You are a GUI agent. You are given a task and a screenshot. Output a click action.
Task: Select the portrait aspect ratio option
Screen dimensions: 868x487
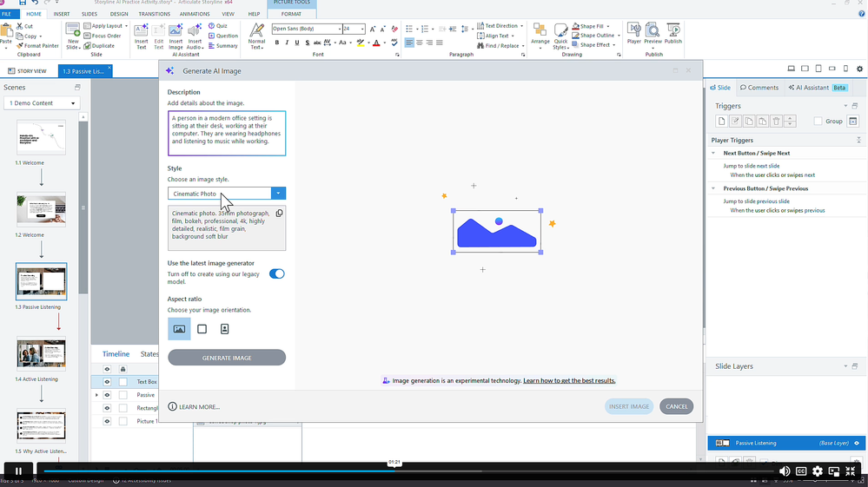click(x=224, y=329)
